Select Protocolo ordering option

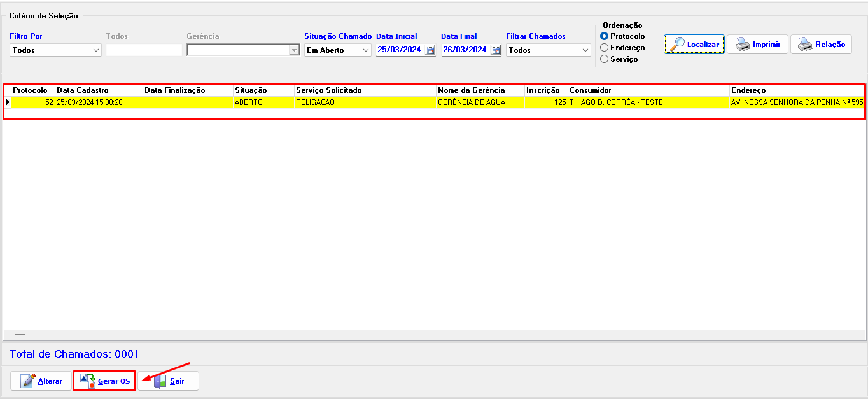[605, 36]
